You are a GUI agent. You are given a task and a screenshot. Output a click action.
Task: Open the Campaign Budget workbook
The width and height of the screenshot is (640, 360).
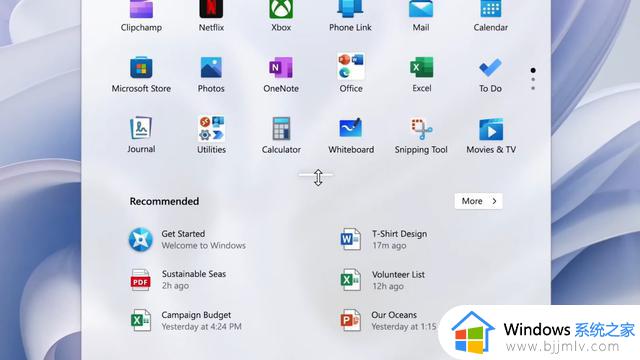pos(186,320)
